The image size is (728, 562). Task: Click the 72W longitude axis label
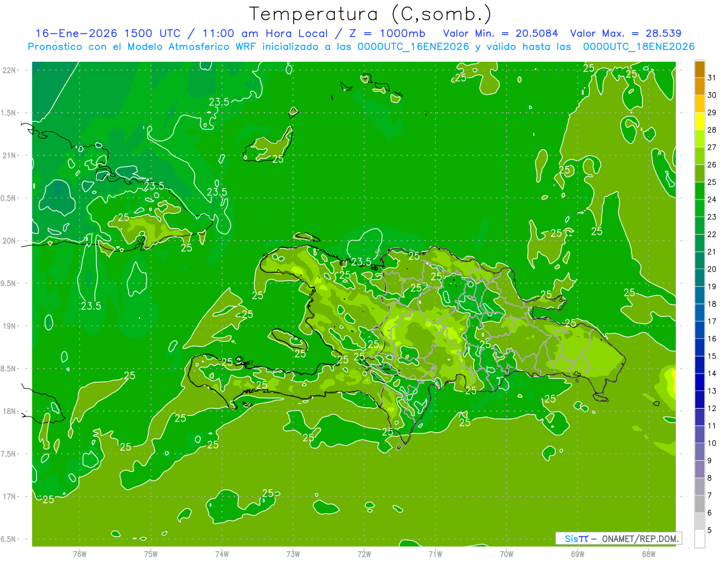(364, 554)
